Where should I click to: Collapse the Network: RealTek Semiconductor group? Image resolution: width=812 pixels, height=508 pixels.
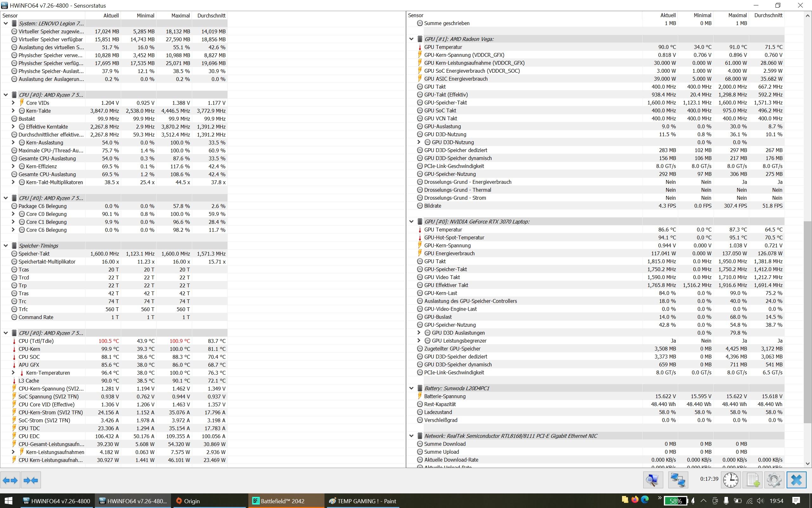(x=411, y=436)
